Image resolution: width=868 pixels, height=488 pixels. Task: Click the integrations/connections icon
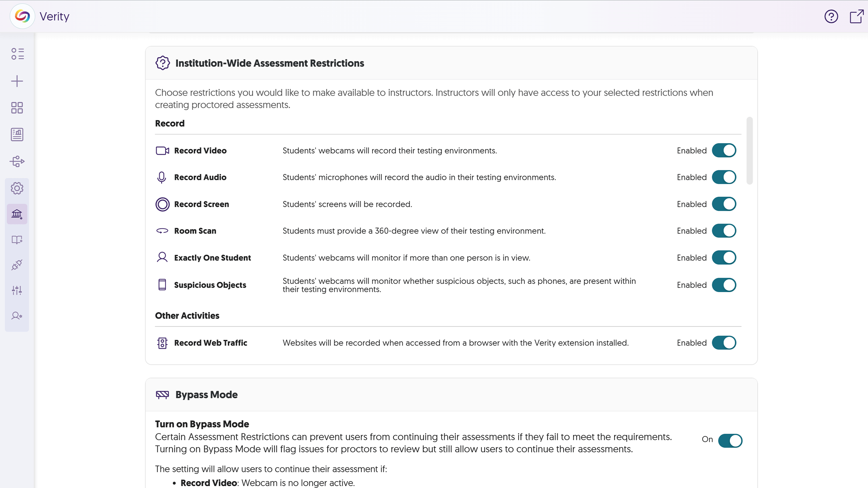point(17,265)
